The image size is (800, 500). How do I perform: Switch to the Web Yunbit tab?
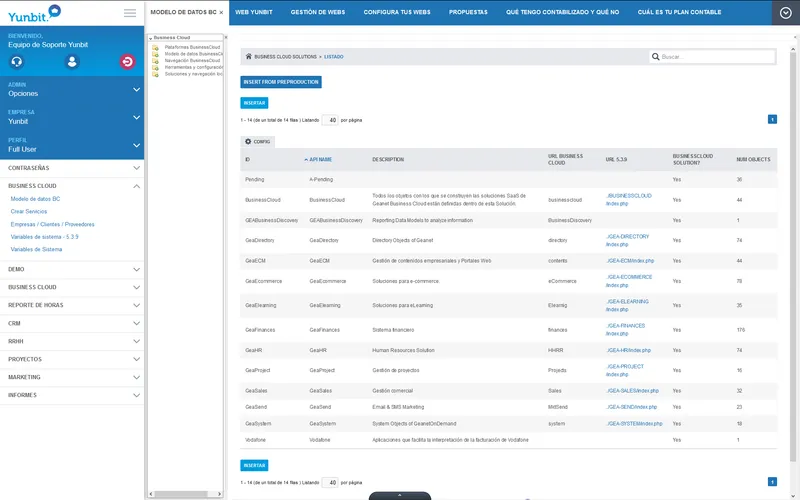click(254, 12)
